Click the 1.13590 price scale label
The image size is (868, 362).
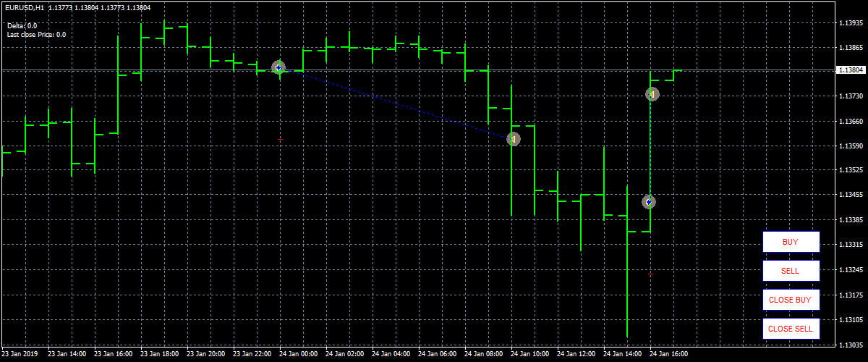pos(851,146)
